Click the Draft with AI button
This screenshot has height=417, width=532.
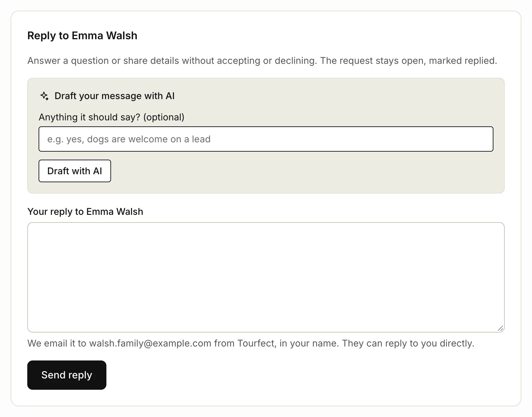pos(75,171)
